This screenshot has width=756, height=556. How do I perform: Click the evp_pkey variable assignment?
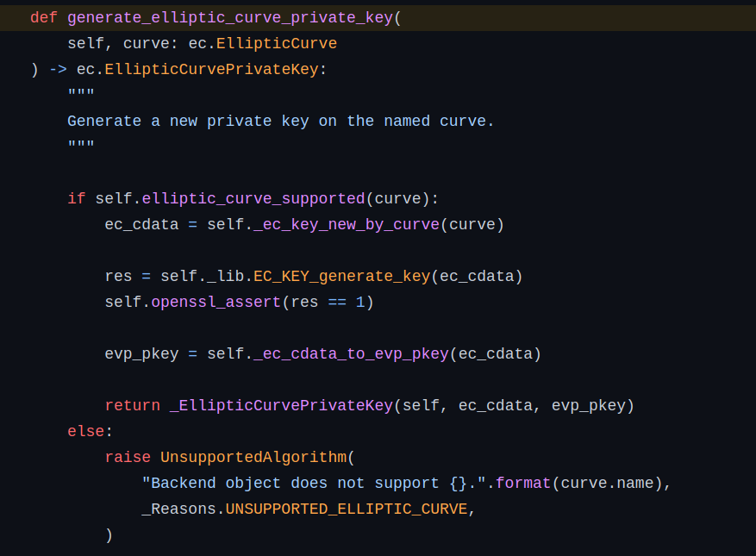[141, 354]
